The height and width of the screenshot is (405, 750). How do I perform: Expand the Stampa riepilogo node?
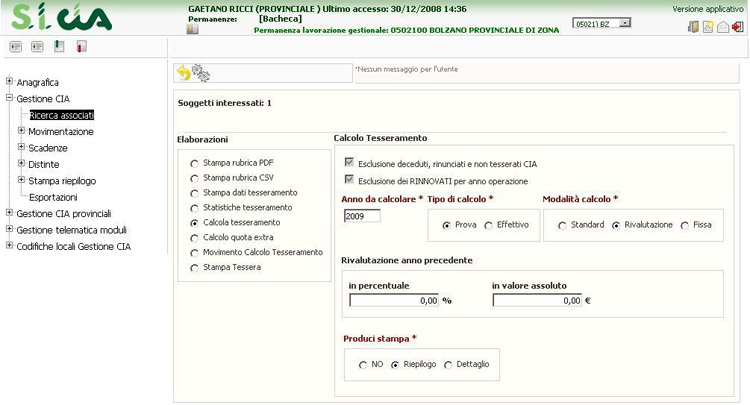21,180
